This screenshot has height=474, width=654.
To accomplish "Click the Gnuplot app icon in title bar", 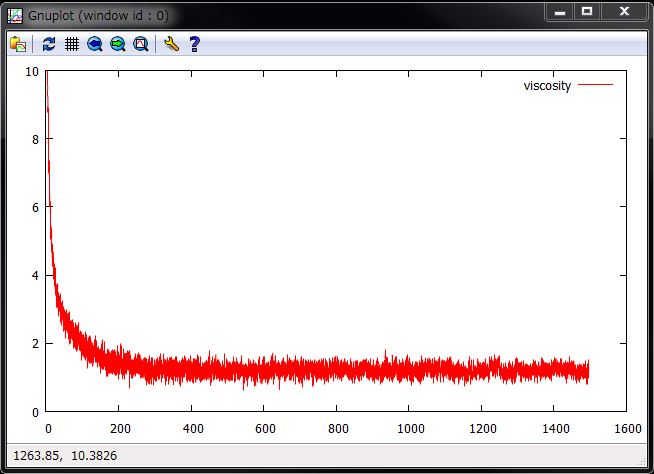I will (x=15, y=15).
